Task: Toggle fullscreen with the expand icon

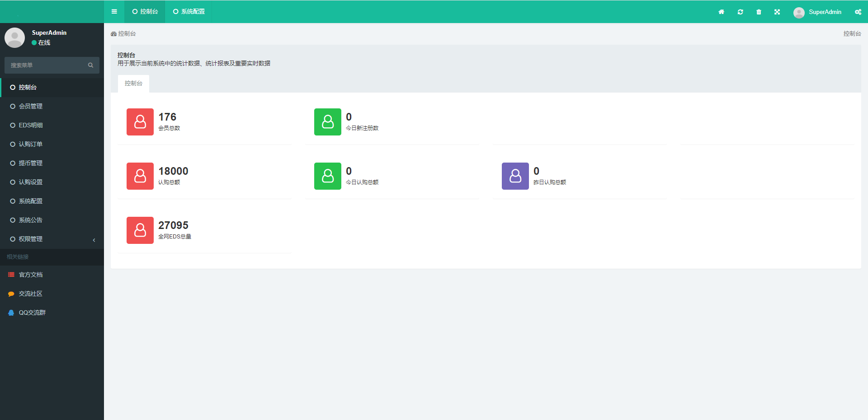Action: (x=777, y=12)
